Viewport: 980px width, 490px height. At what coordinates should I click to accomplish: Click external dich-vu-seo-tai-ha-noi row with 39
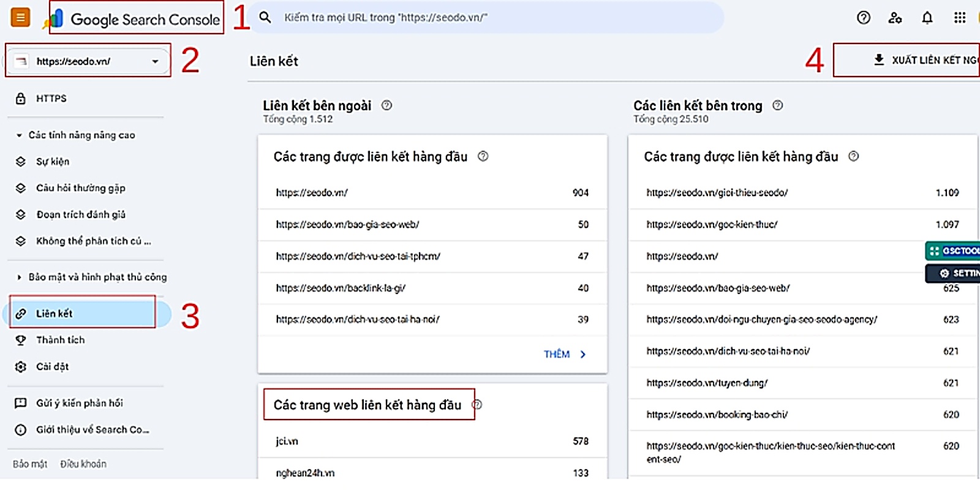(x=432, y=320)
